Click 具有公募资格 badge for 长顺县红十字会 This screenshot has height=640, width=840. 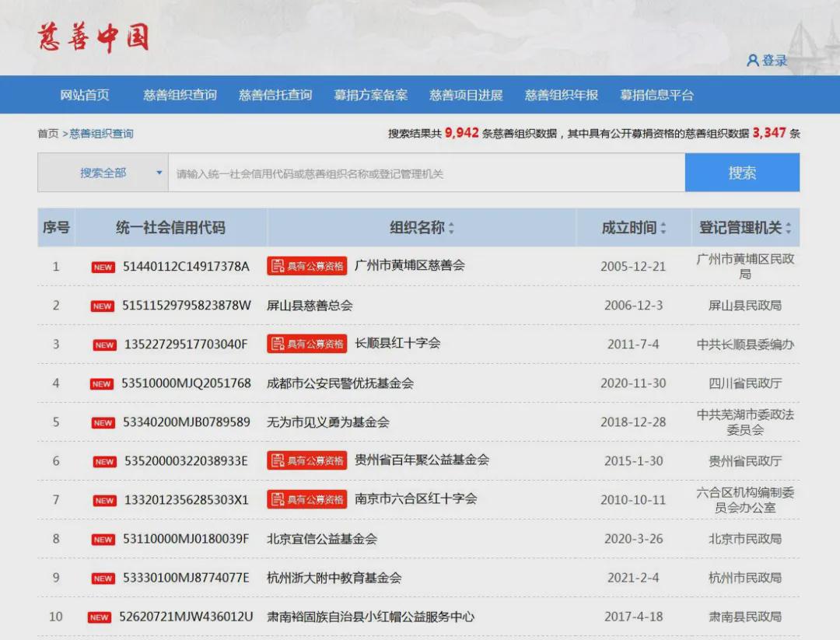307,344
